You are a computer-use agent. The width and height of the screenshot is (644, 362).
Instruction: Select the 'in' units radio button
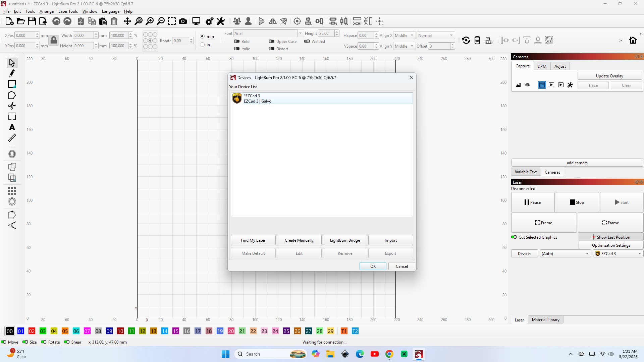click(x=202, y=45)
